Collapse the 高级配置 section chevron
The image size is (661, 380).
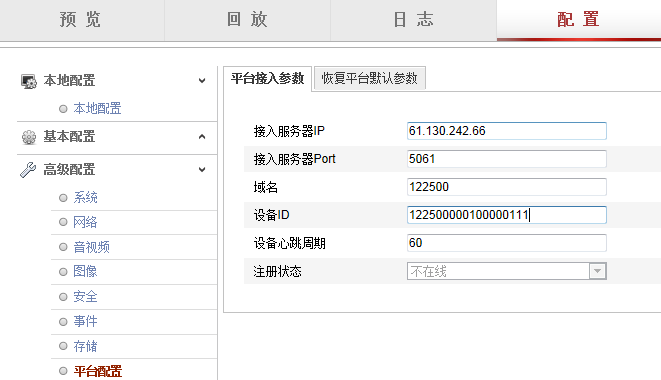pyautogui.click(x=202, y=170)
